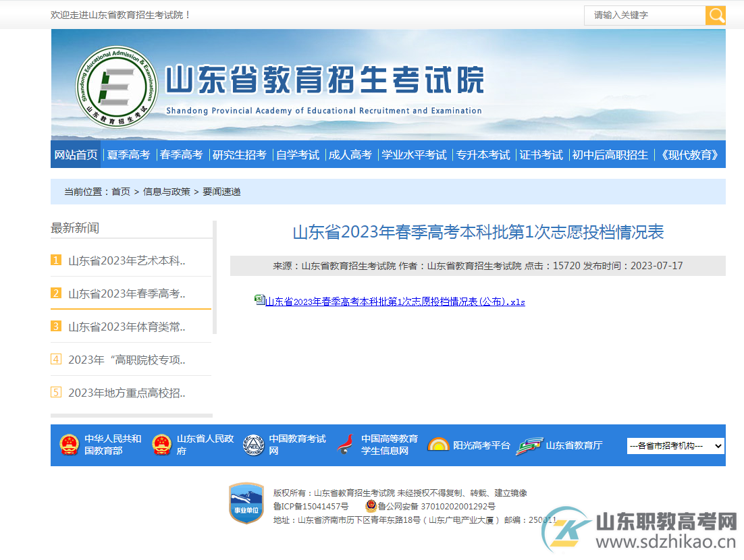Click the 欢迎走进山东省教育招生考试院！ greeting text
This screenshot has width=744, height=560.
[x=121, y=15]
